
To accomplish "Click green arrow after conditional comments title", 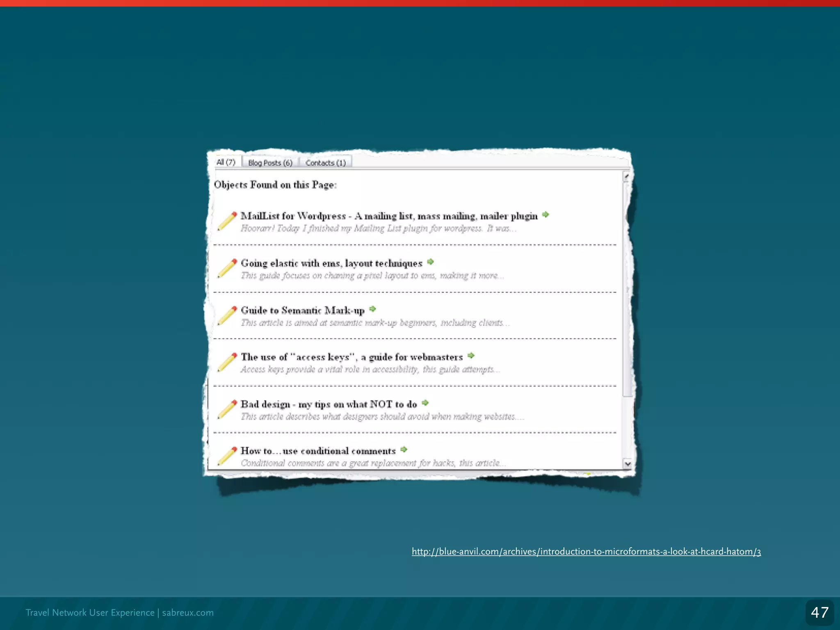I will pos(404,450).
